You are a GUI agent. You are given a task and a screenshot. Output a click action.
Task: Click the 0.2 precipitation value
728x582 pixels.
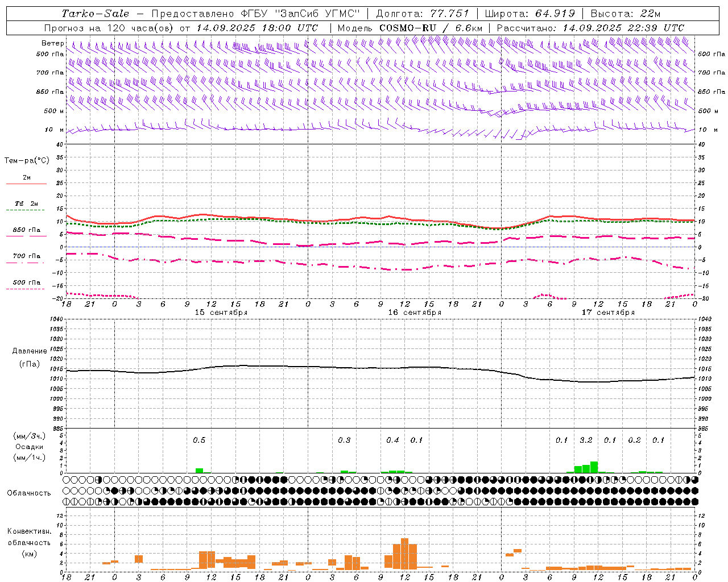click(634, 440)
